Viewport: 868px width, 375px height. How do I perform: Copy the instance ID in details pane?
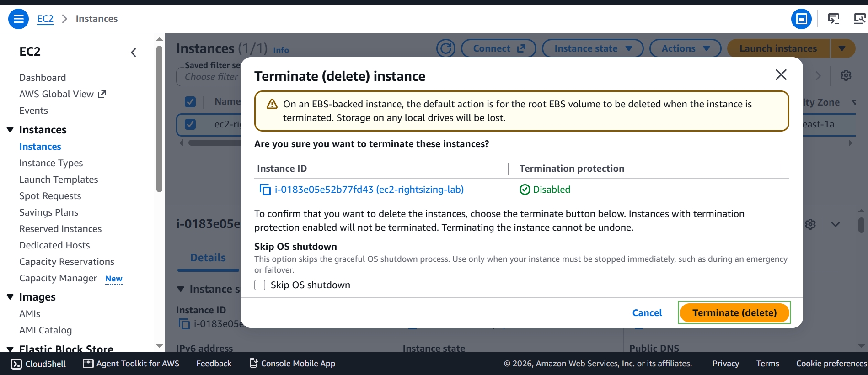coord(184,324)
